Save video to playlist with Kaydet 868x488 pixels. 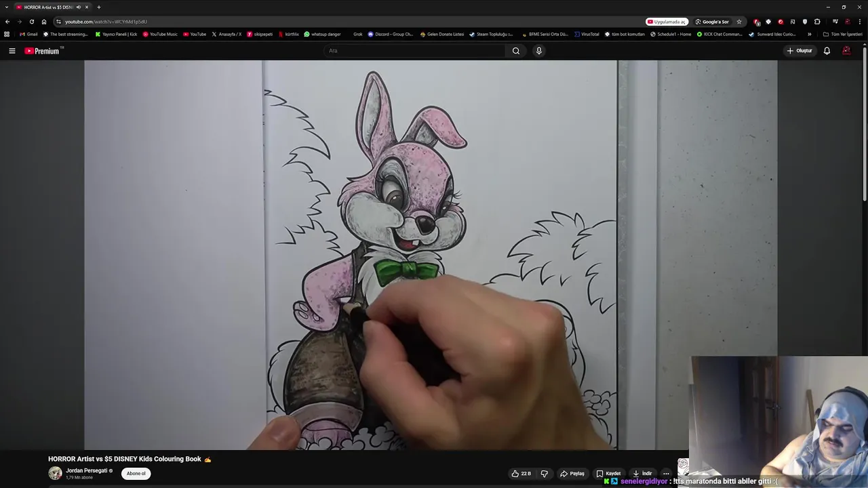click(x=608, y=474)
